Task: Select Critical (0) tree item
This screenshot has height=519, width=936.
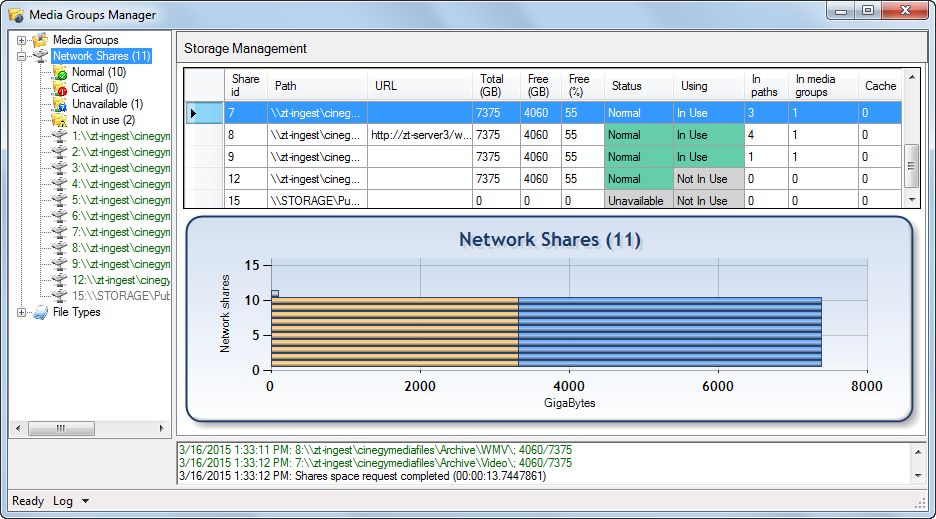Action: pos(94,88)
